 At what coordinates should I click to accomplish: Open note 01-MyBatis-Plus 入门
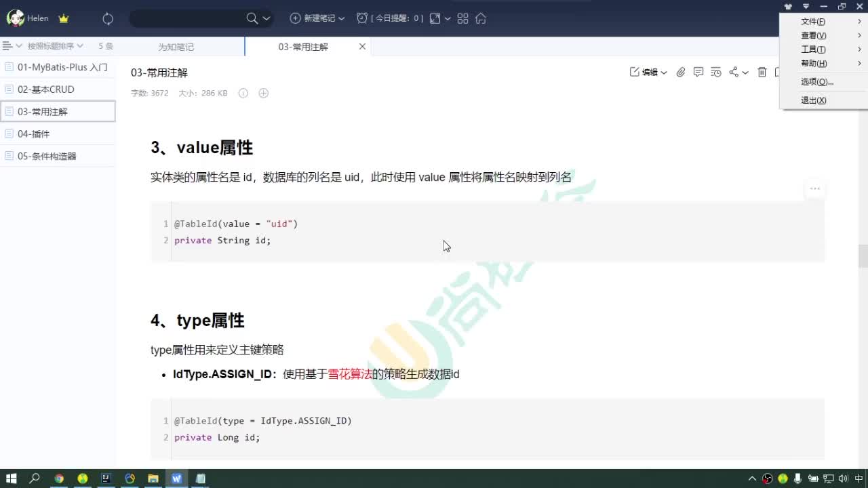point(58,67)
